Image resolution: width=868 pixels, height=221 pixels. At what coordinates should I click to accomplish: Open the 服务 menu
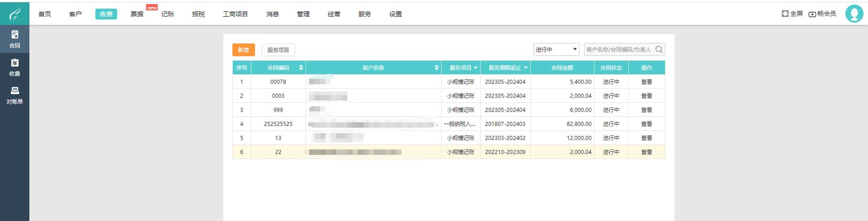pos(364,14)
